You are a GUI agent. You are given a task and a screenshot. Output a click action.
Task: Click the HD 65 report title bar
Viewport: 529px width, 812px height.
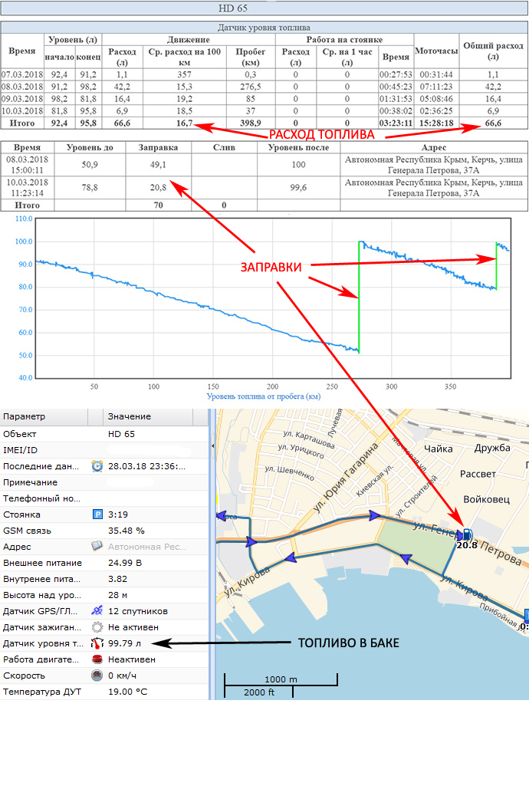coord(264,10)
